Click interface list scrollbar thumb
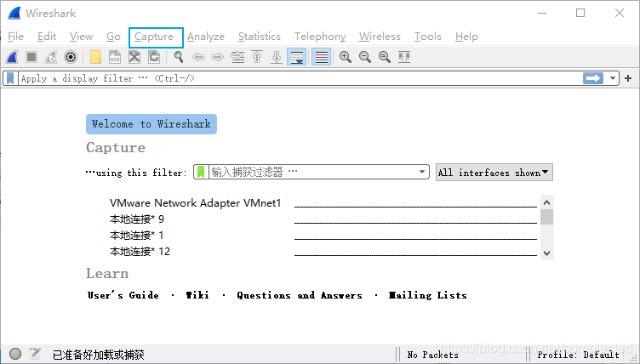 546,217
